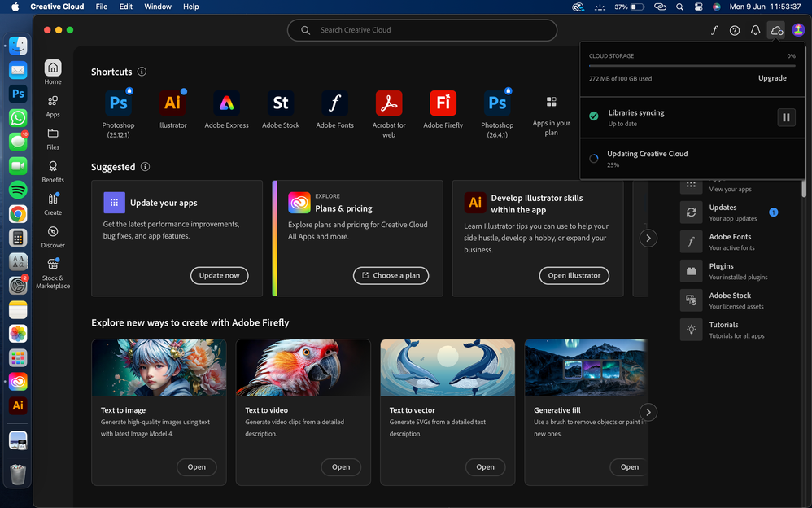Open Text to image
This screenshot has width=812, height=508.
pyautogui.click(x=196, y=467)
